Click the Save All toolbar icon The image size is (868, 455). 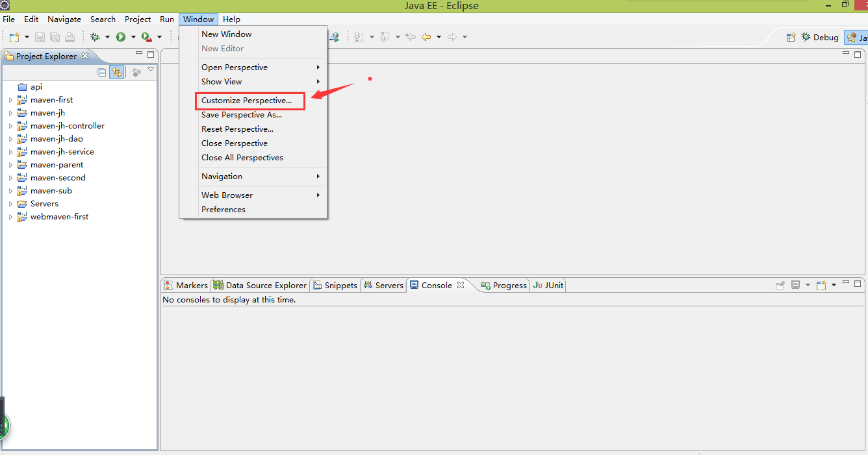pos(55,37)
